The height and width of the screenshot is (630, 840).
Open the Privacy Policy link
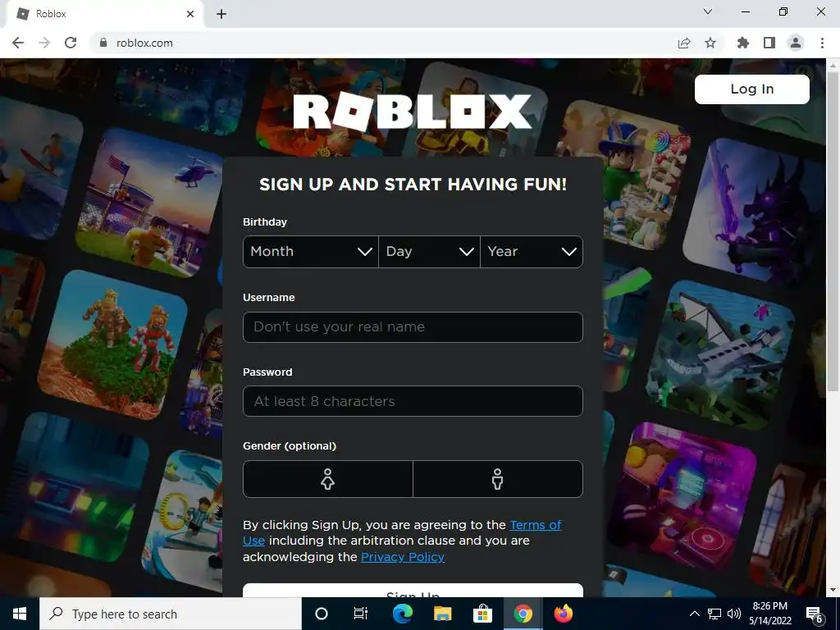(402, 557)
